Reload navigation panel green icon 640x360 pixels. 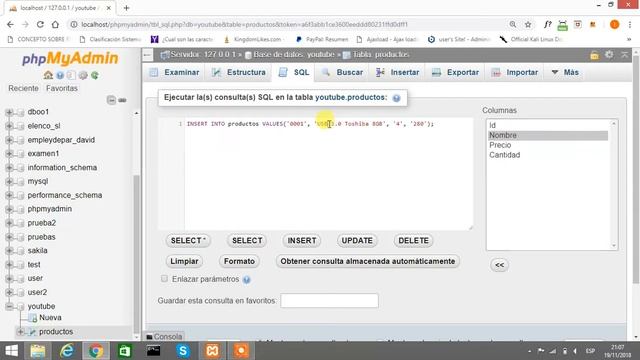pyautogui.click(x=95, y=75)
